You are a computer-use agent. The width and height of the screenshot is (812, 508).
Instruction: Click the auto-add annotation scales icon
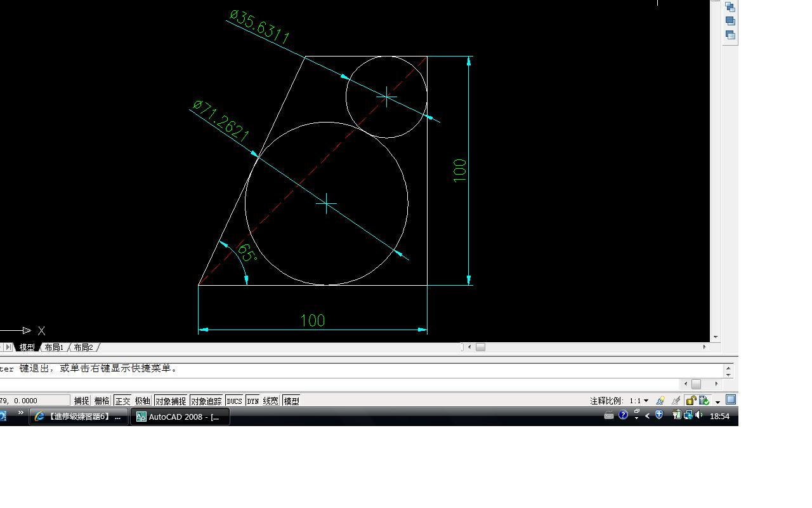click(676, 401)
